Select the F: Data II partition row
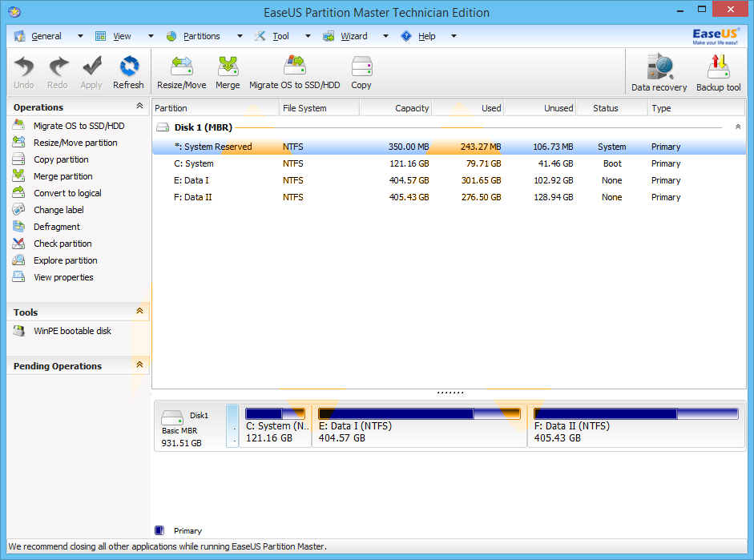Screen dimensions: 754x560 (x=450, y=197)
